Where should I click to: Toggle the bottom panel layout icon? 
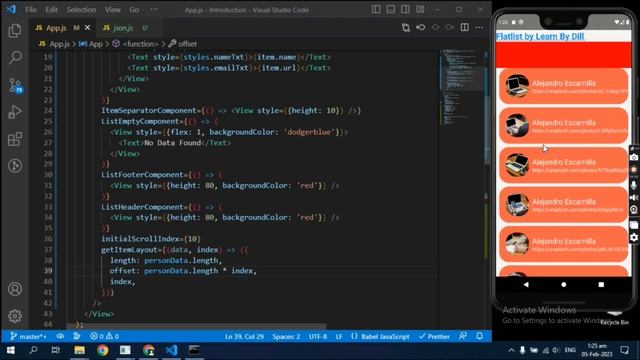pyautogui.click(x=391, y=9)
